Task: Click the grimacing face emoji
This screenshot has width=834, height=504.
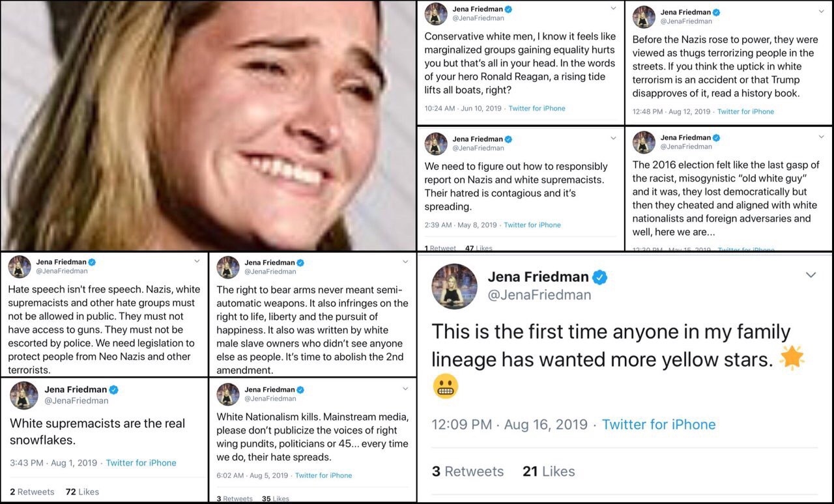Action: coord(445,386)
